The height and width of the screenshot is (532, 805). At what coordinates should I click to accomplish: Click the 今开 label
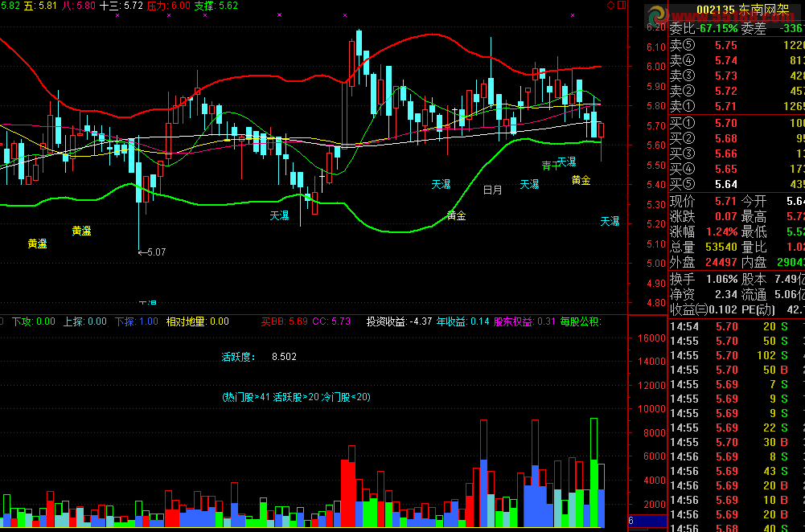(754, 201)
